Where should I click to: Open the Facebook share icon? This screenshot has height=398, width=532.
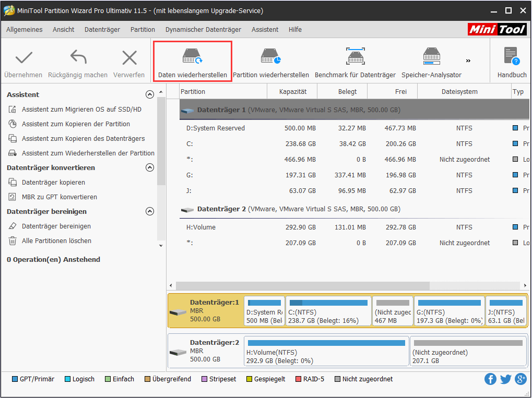pos(490,379)
